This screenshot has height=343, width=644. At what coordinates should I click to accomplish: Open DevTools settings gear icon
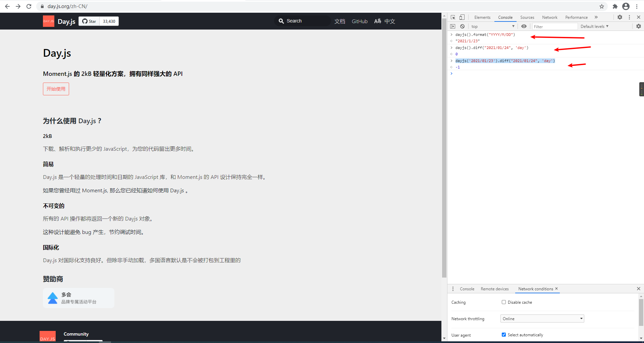(620, 17)
